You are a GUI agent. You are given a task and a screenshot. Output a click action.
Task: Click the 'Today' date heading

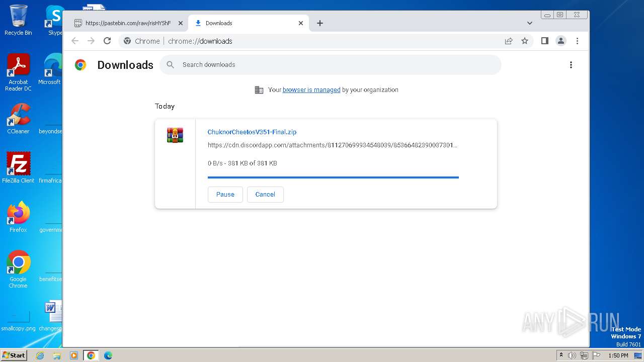[x=165, y=107]
